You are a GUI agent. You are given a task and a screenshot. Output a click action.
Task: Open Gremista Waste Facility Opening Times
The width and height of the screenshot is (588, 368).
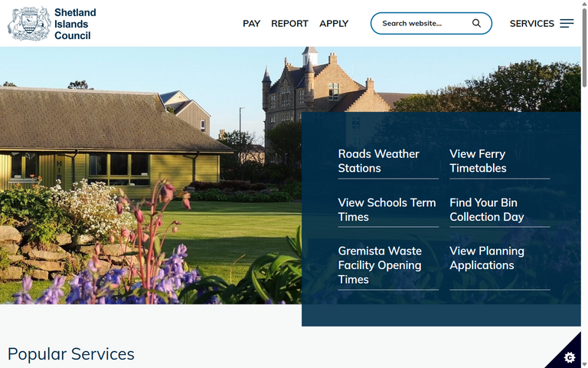[x=380, y=265]
